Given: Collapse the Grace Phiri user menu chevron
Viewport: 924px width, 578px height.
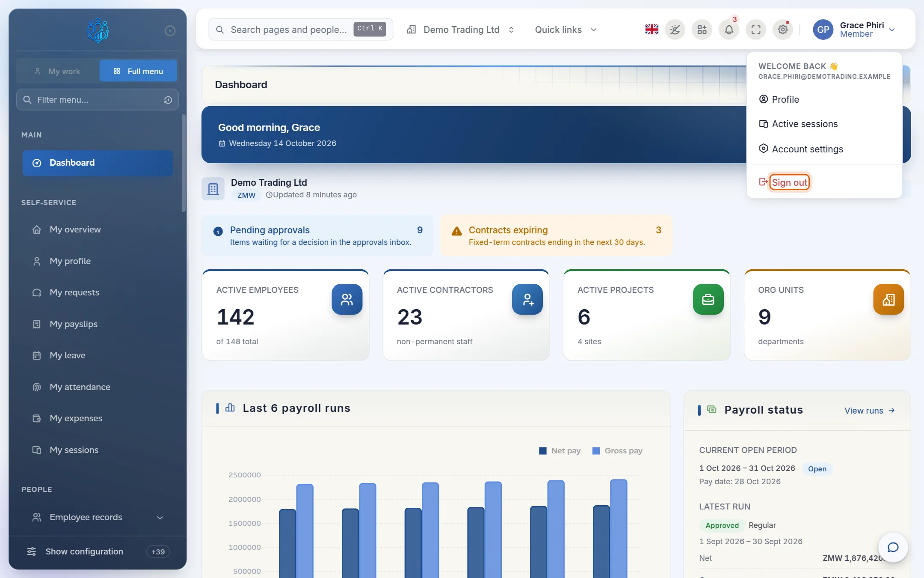Looking at the screenshot, I should [x=892, y=30].
